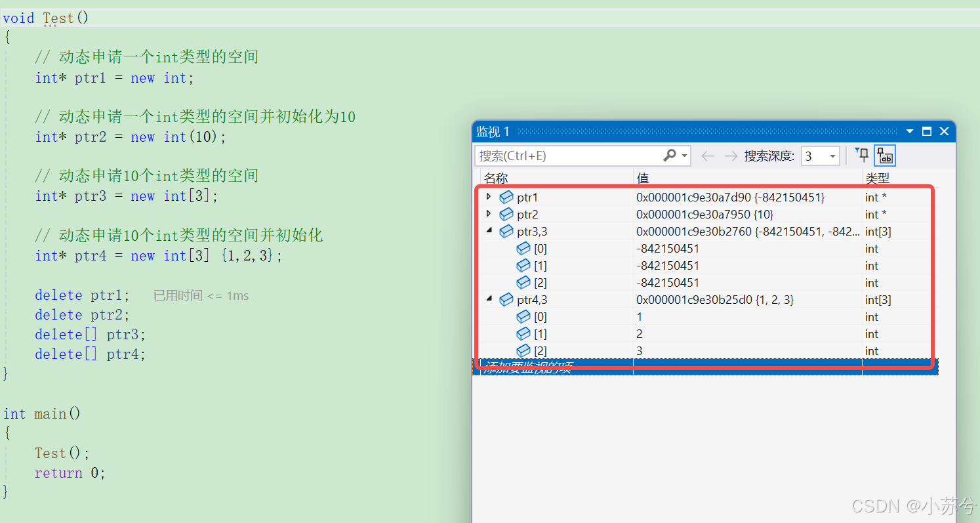Viewport: 980px width, 523px height.
Task: Click the code line with new int[3] {1,2,3};
Action: (x=159, y=256)
